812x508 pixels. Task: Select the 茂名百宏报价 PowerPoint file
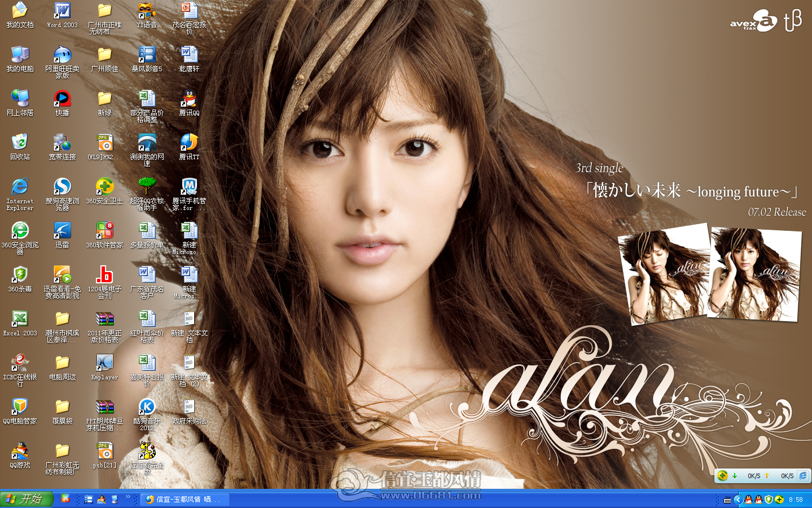pyautogui.click(x=189, y=19)
